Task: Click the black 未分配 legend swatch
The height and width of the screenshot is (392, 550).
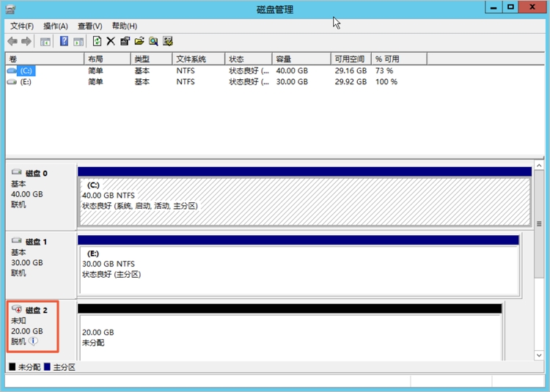Action: click(x=12, y=366)
